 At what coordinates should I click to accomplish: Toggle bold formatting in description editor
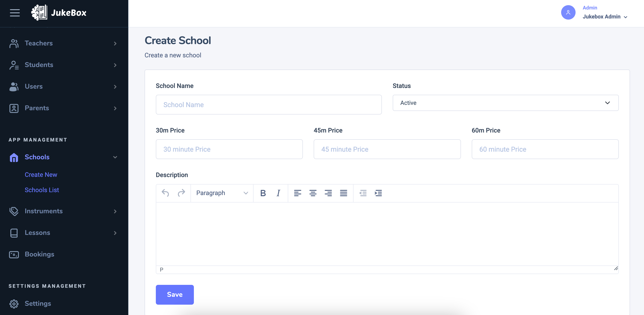pyautogui.click(x=263, y=193)
